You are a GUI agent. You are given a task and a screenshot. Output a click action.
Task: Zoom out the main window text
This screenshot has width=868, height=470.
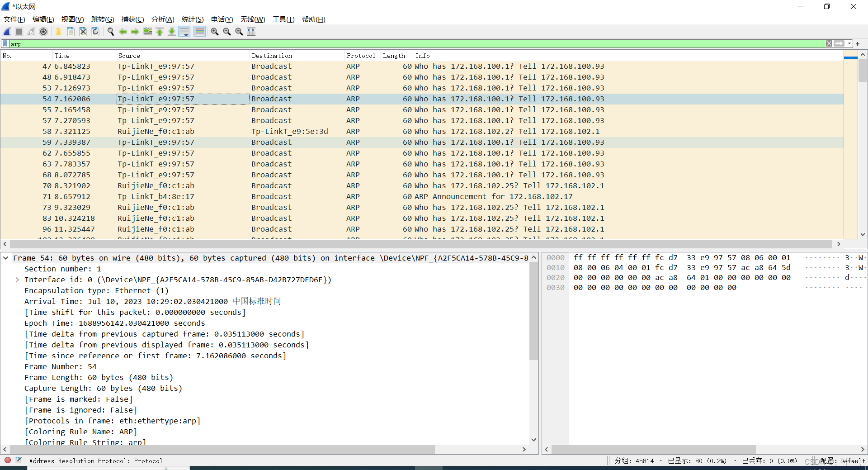(x=227, y=32)
